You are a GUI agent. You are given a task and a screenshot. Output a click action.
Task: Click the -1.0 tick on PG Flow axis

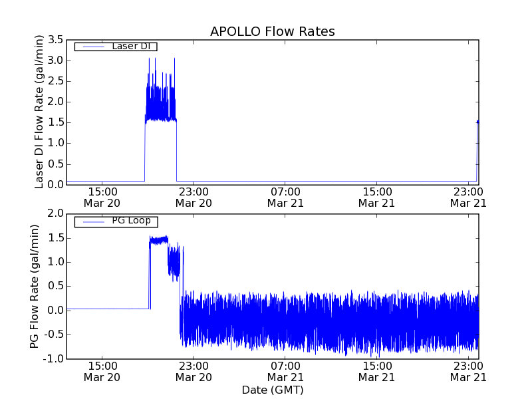click(x=53, y=359)
